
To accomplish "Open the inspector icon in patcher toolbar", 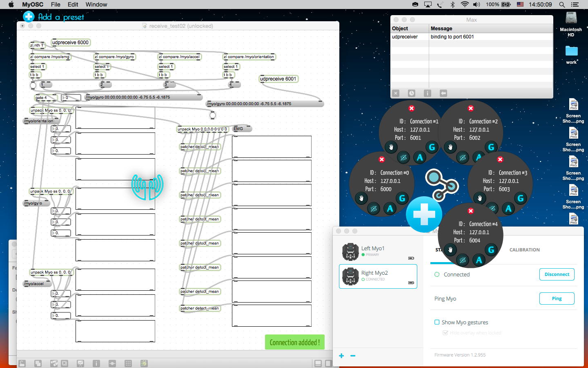I will click(96, 363).
